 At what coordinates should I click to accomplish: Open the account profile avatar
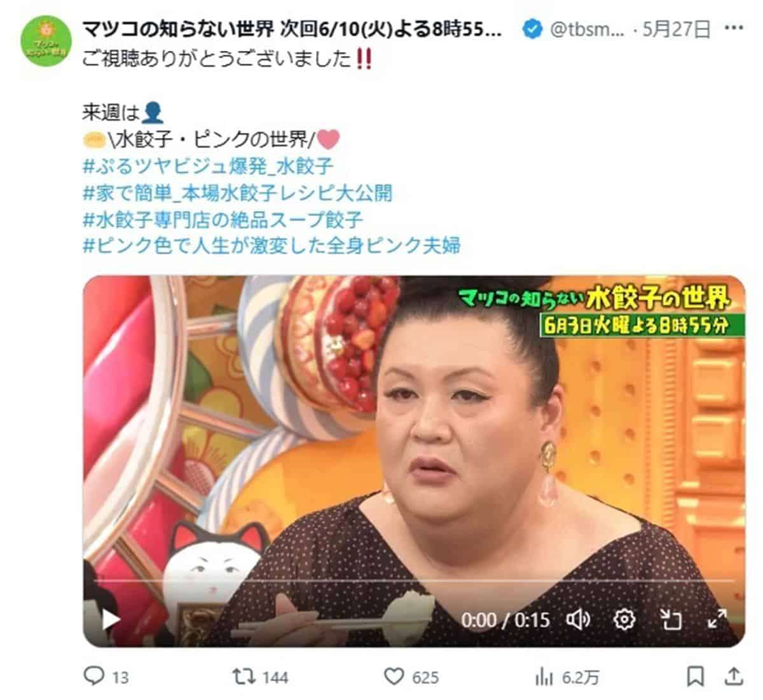45,41
